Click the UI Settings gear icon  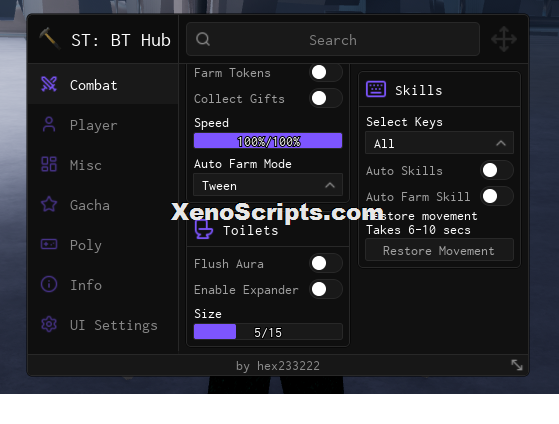(49, 324)
